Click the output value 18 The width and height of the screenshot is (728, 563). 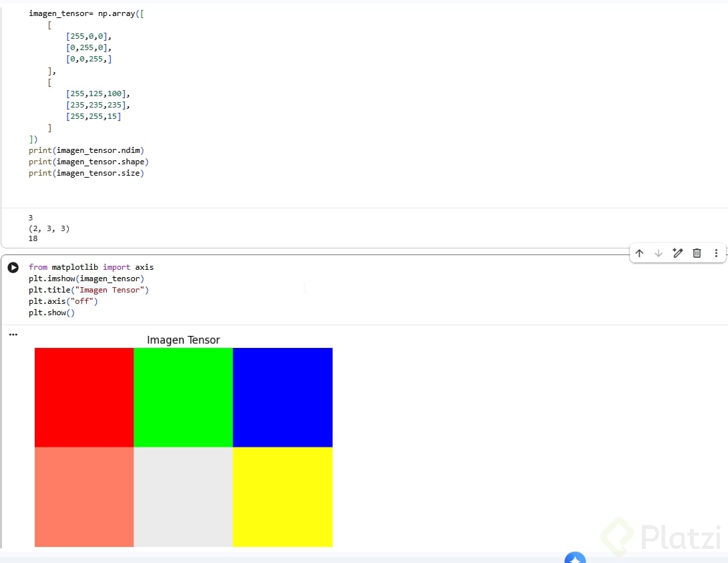(33, 238)
